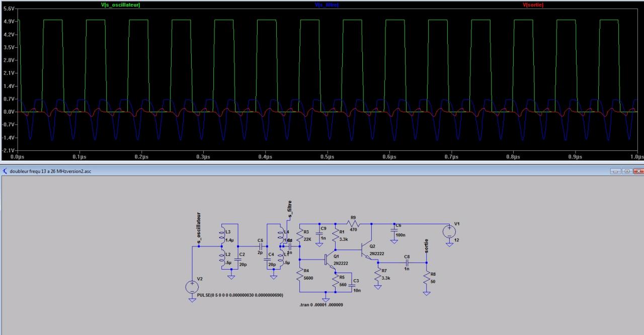The height and width of the screenshot is (335, 644).
Task: Click the 12 volt value of V1
Action: pos(456,240)
